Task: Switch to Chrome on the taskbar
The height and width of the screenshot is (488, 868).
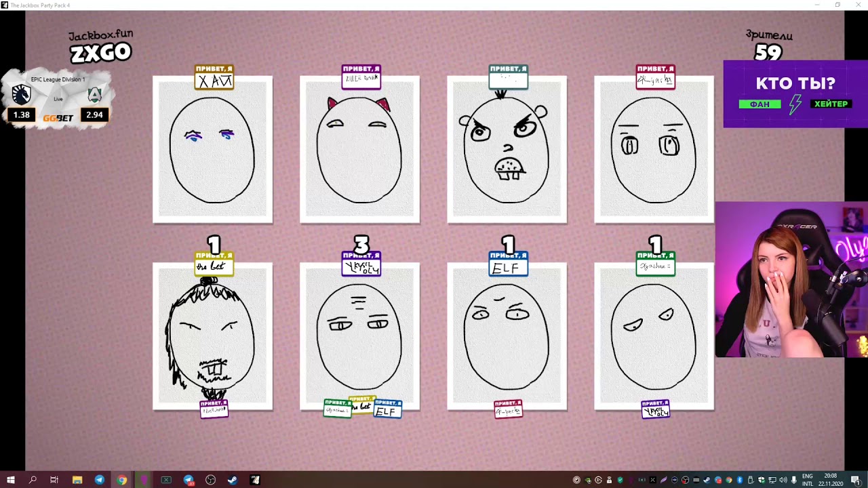Action: (121, 480)
